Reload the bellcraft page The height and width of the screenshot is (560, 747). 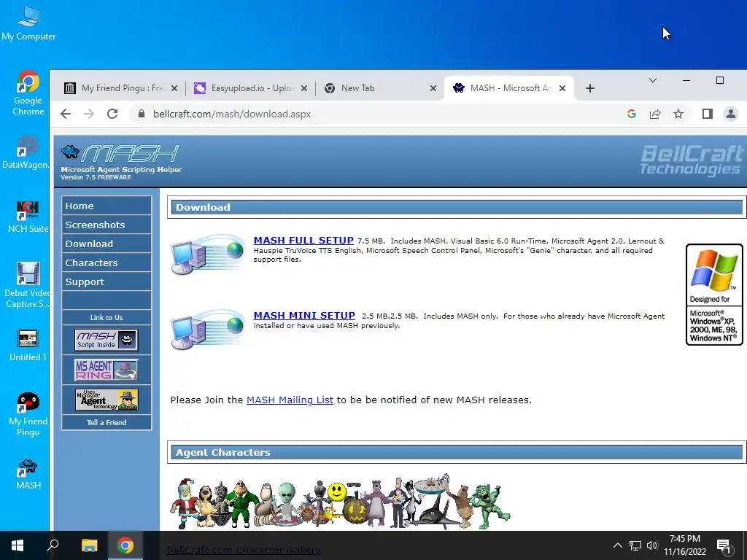pyautogui.click(x=112, y=114)
